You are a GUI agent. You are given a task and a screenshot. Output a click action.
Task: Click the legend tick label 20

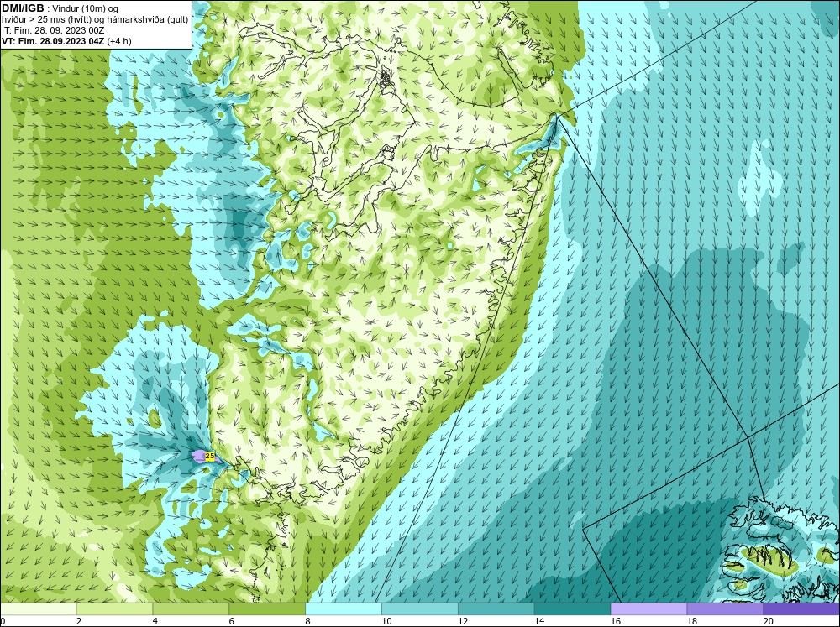pyautogui.click(x=769, y=621)
